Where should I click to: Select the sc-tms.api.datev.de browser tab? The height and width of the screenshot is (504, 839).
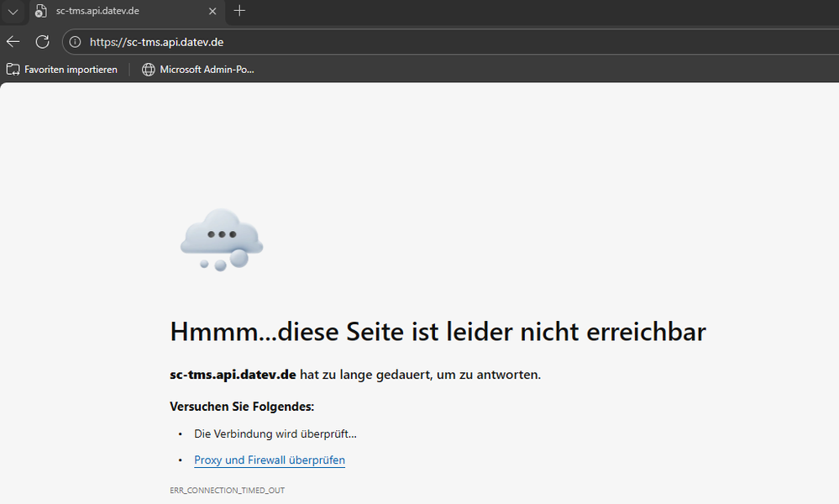(x=126, y=11)
